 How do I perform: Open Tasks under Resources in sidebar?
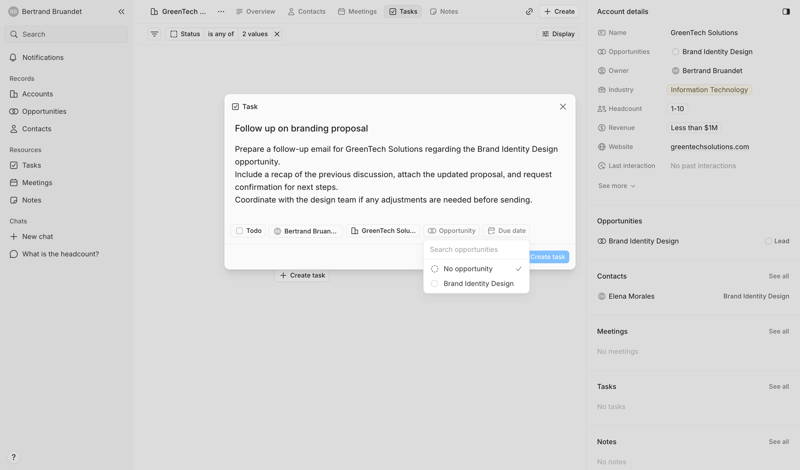(26, 165)
